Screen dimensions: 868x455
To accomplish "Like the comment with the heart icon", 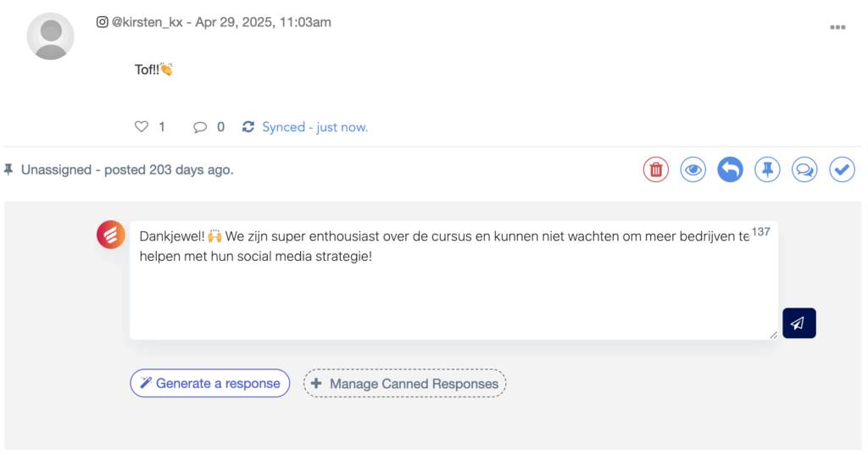I will pos(142,127).
